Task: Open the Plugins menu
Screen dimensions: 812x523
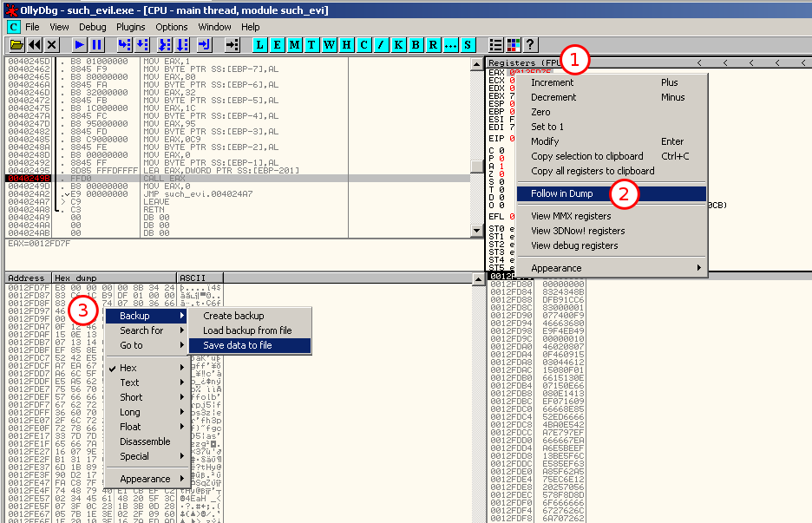Action: point(131,27)
